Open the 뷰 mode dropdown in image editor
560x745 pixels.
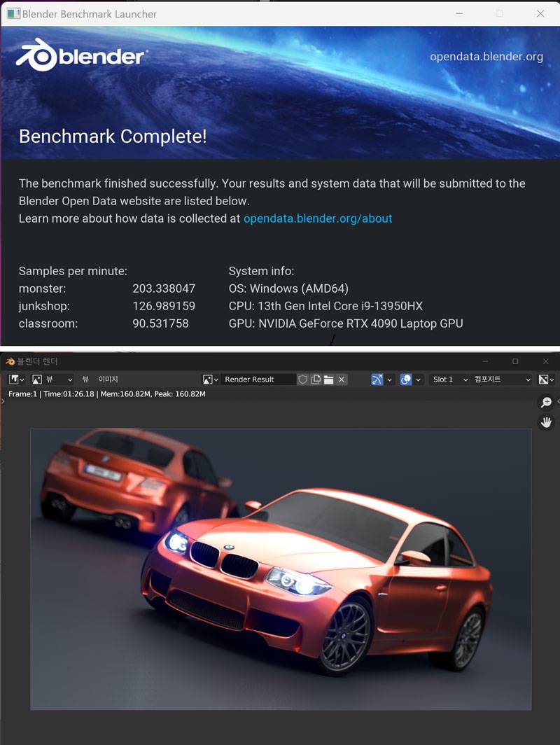[52, 380]
